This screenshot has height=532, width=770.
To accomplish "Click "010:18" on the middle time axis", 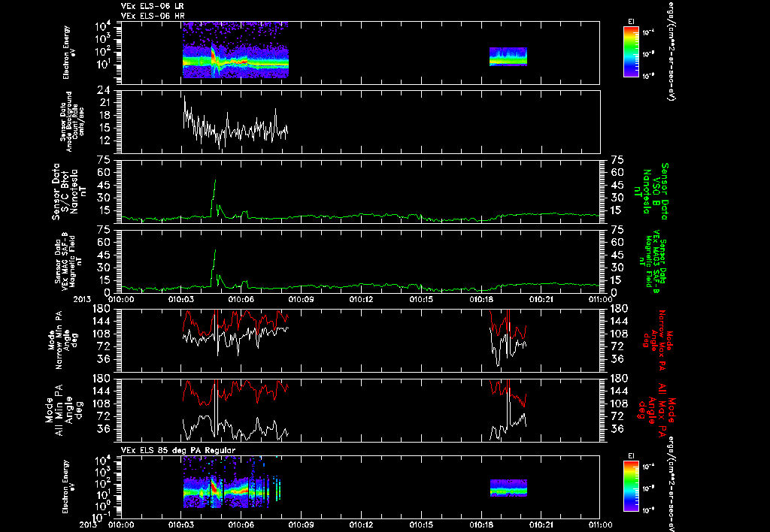I will pos(481,298).
